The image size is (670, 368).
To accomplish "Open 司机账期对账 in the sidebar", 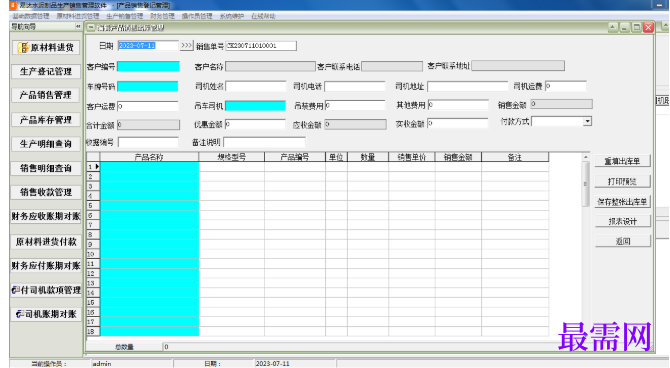I will pos(46,314).
